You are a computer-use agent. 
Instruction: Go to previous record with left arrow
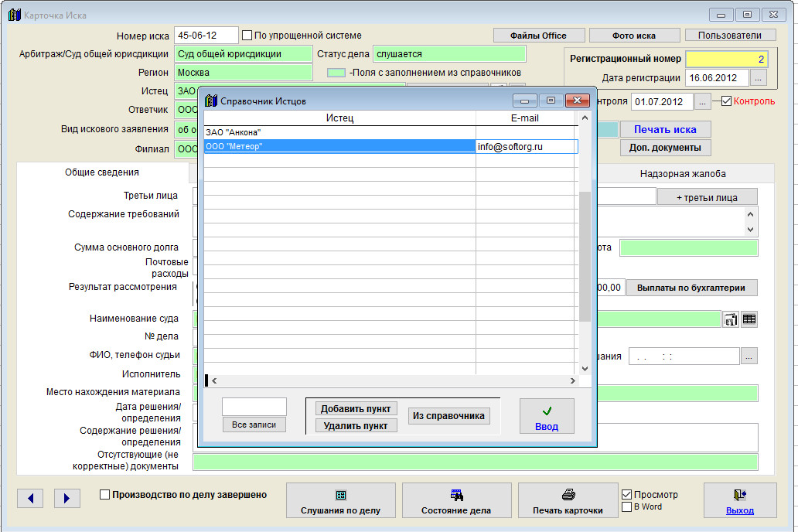(x=30, y=499)
